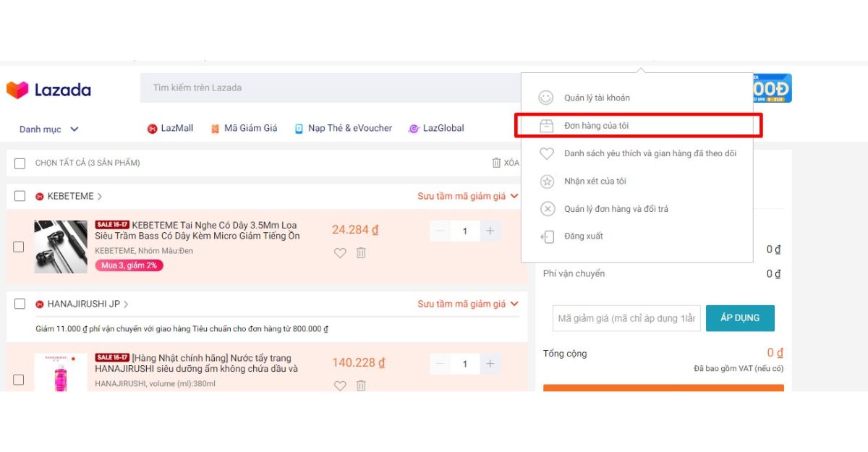Click the KEBETEME store LazMall badge

[39, 197]
